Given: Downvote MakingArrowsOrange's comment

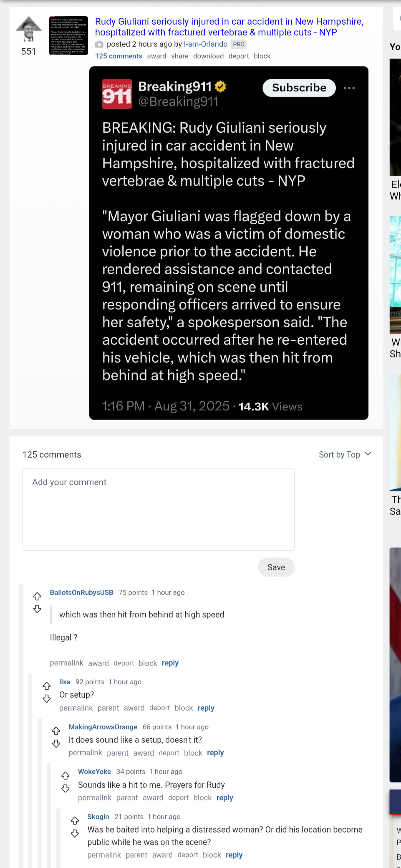Looking at the screenshot, I should 56,744.
